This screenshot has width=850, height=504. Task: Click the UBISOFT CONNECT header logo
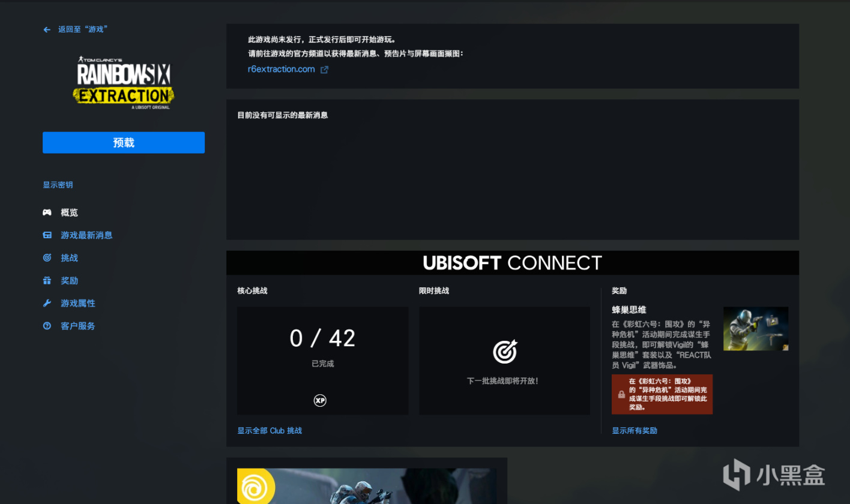click(513, 263)
